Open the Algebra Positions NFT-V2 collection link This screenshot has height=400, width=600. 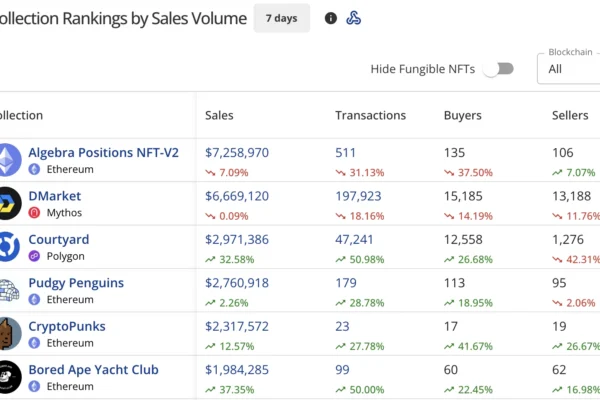point(103,153)
